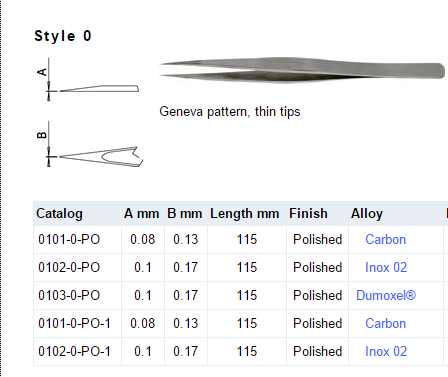Click the B mm column header
448x377 pixels.
(185, 214)
